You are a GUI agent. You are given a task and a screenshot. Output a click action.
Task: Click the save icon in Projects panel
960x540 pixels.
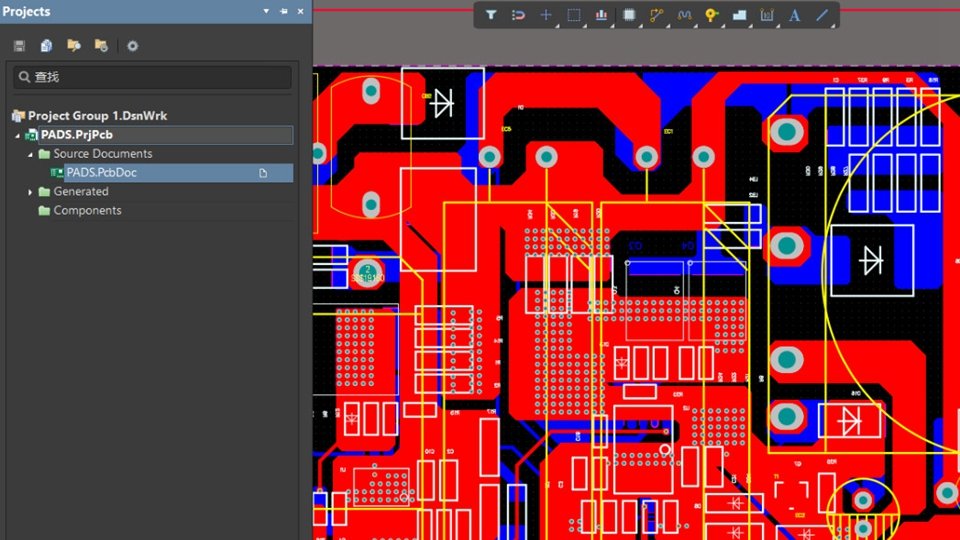pyautogui.click(x=20, y=46)
